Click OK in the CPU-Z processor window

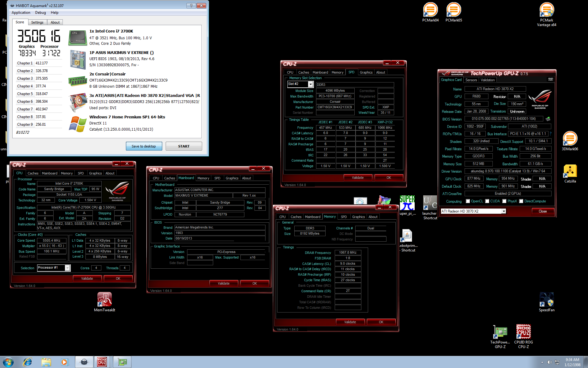(118, 278)
